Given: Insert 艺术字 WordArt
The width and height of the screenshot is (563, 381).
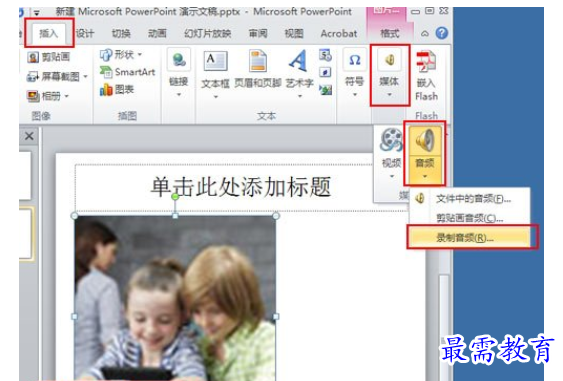Looking at the screenshot, I should [299, 69].
